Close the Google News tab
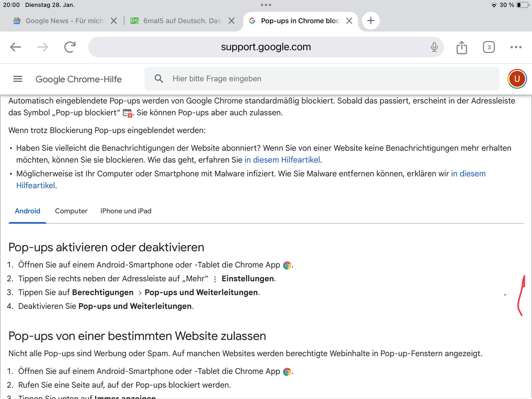The image size is (532, 399). 114,21
